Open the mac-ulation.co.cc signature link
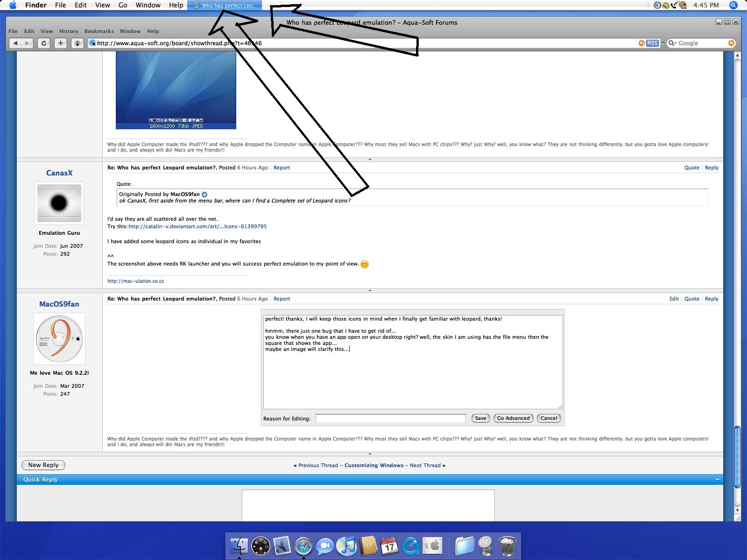 click(136, 281)
